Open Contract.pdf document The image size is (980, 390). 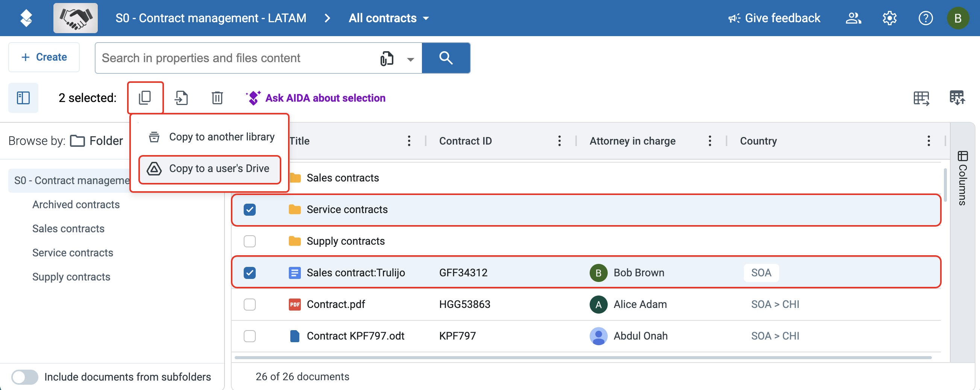pyautogui.click(x=335, y=304)
